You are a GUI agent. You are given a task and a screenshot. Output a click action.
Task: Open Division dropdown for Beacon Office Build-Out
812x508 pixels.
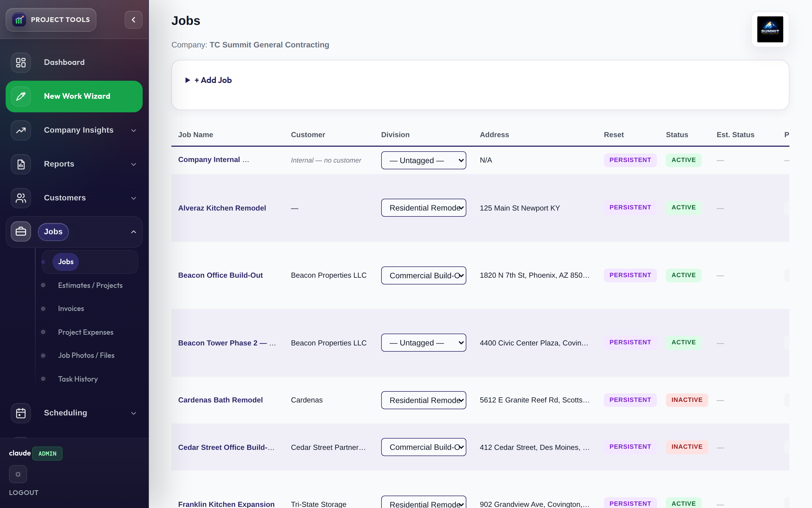pos(423,275)
